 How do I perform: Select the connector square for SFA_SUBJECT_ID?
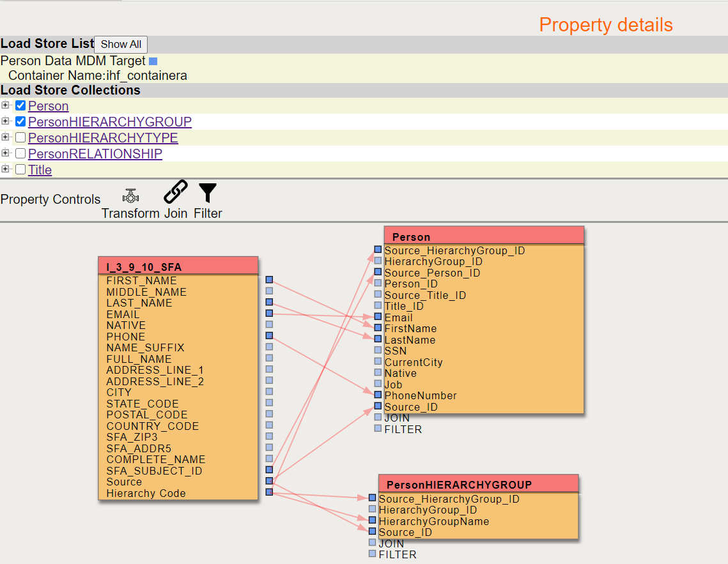pos(269,469)
